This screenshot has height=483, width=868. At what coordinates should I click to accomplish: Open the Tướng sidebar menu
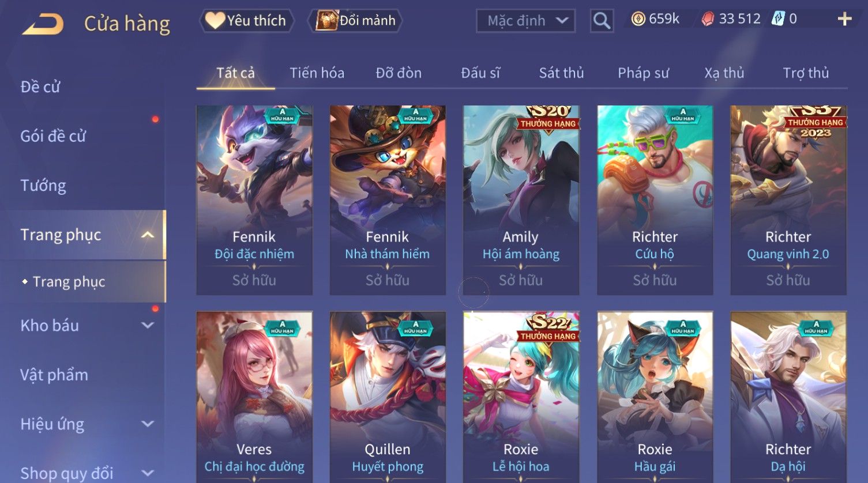click(x=43, y=186)
